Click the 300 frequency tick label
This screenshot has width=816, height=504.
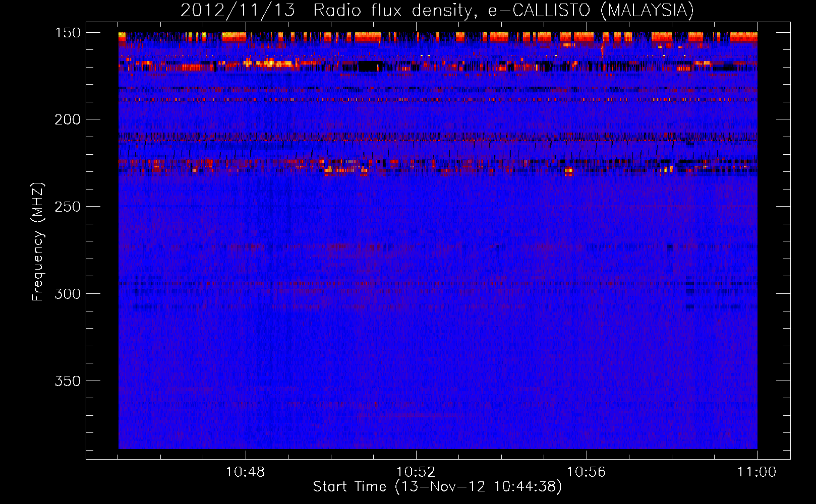tap(68, 294)
